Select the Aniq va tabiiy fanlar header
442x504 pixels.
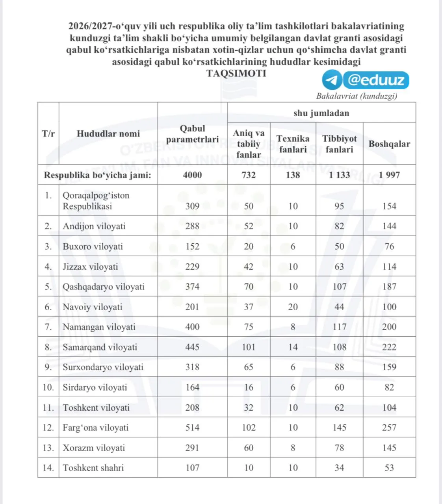click(x=249, y=144)
